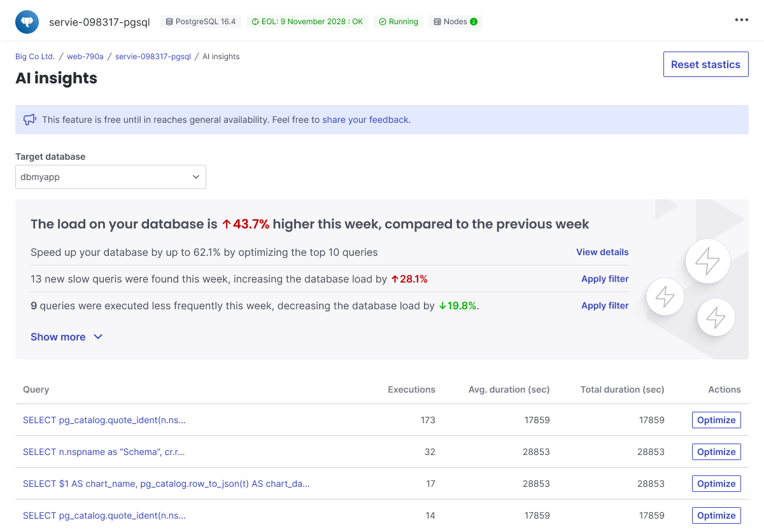Click the large lightning bolt icon

tap(707, 261)
